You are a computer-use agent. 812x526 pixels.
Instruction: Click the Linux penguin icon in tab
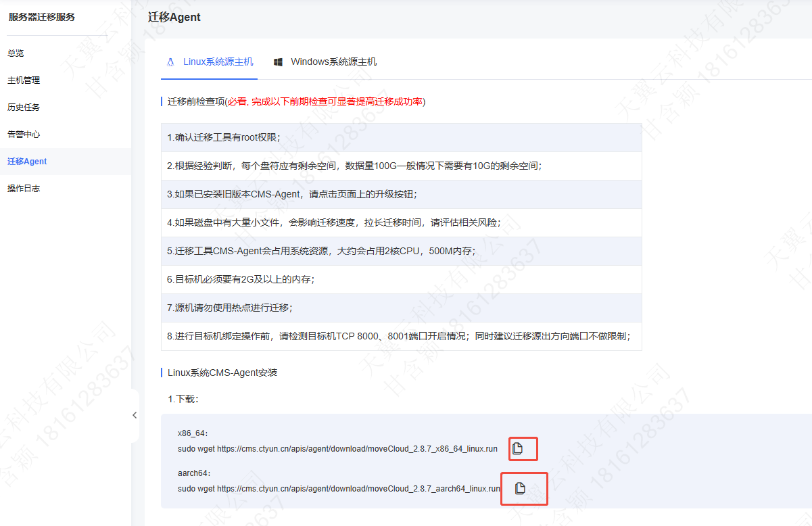coord(170,62)
